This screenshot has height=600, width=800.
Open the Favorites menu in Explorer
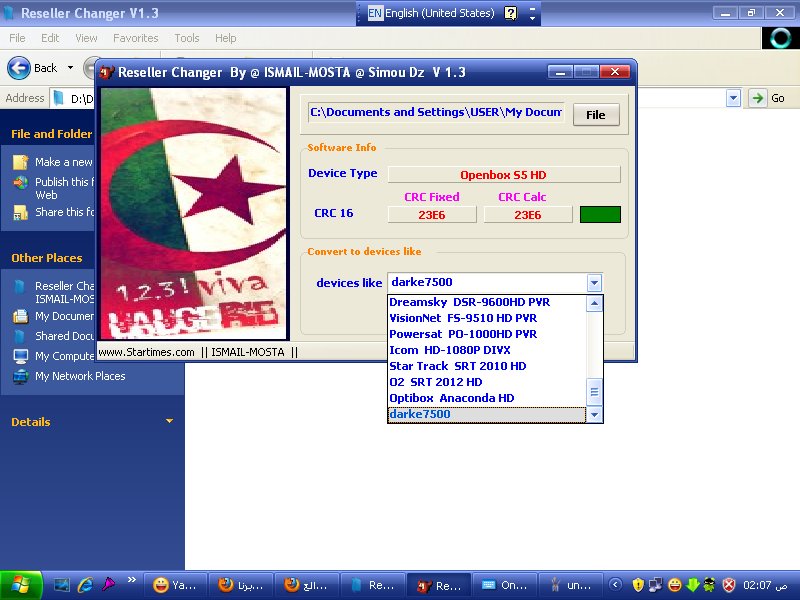[x=136, y=38]
